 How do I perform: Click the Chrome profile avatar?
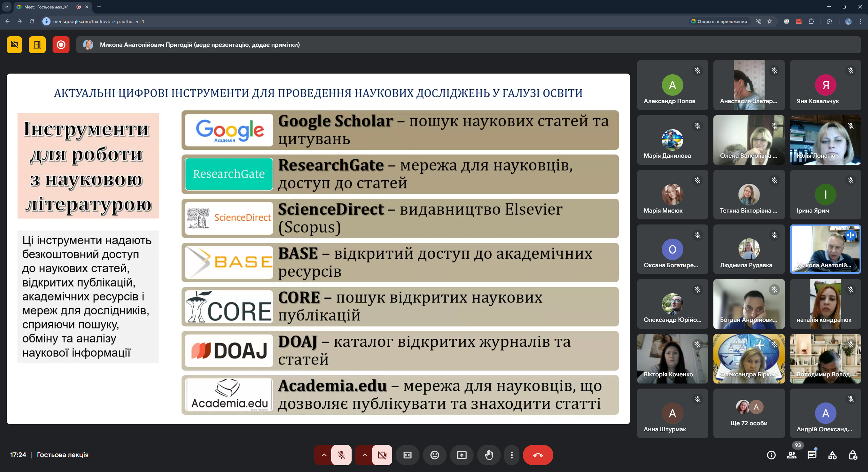(848, 21)
